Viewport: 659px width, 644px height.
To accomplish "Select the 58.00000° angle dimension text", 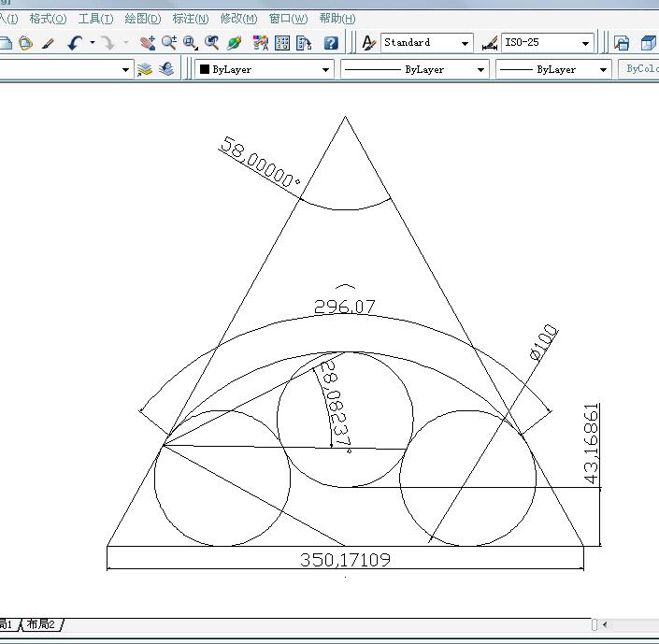I will pos(260,163).
